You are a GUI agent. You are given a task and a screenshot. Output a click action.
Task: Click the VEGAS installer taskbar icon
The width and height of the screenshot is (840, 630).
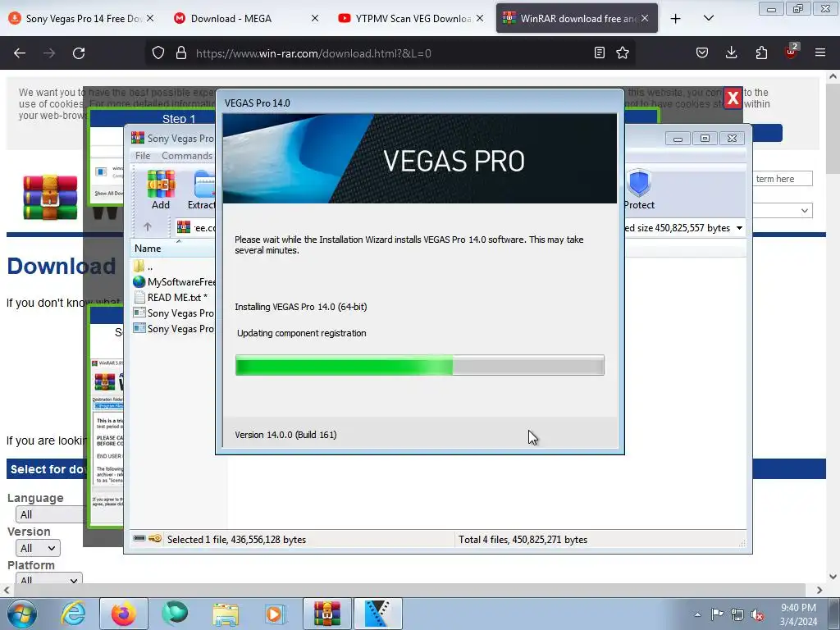coord(378,614)
